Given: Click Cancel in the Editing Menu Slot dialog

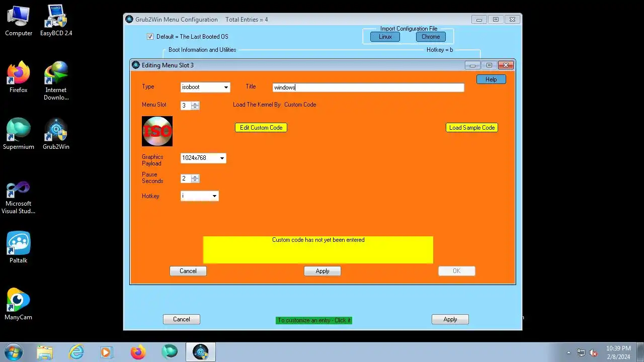Looking at the screenshot, I should click(188, 271).
